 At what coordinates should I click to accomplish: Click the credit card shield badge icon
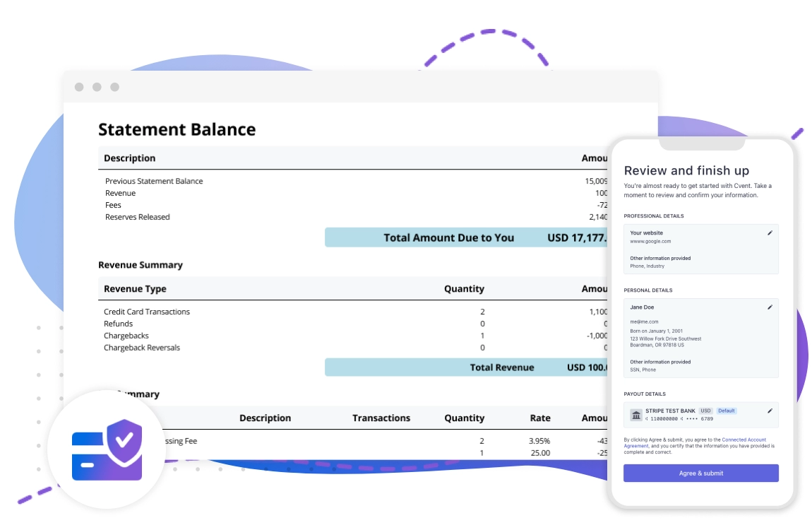(x=107, y=449)
